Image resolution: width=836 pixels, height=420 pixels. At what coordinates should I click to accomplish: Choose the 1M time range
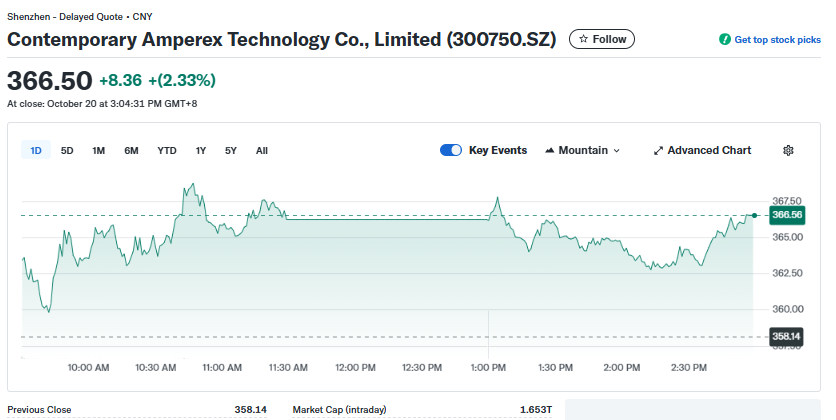click(x=99, y=151)
